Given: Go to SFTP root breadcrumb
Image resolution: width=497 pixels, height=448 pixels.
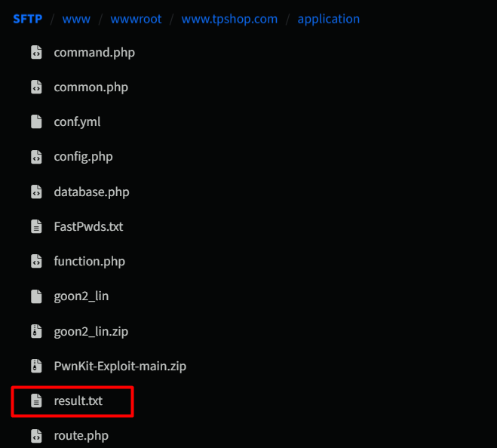Looking at the screenshot, I should pyautogui.click(x=27, y=19).
